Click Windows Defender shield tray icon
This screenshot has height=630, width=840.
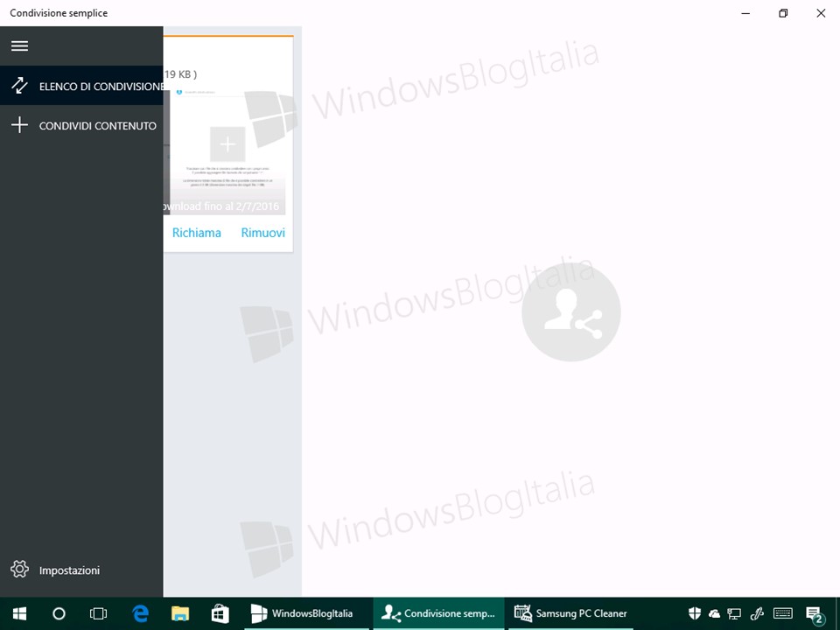695,613
